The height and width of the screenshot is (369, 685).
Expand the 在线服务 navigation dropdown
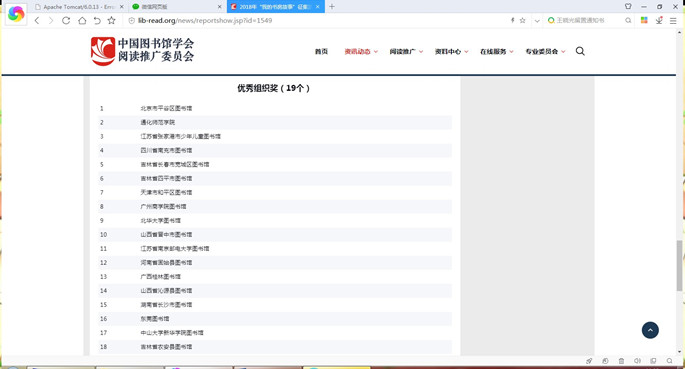point(497,52)
